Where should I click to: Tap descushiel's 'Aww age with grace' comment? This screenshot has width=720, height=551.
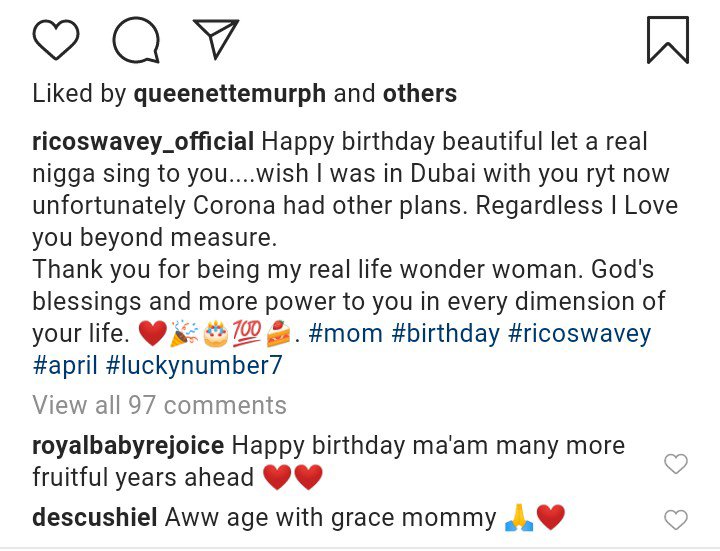click(x=330, y=518)
